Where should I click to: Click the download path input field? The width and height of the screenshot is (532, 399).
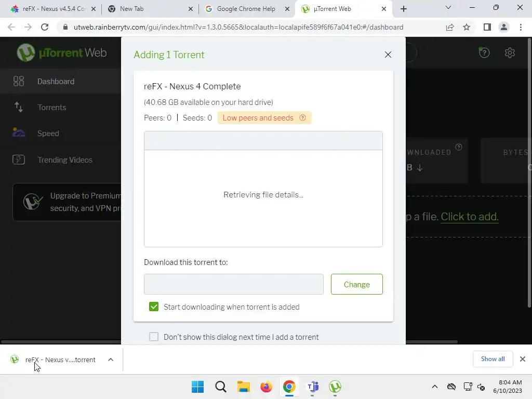tap(233, 284)
